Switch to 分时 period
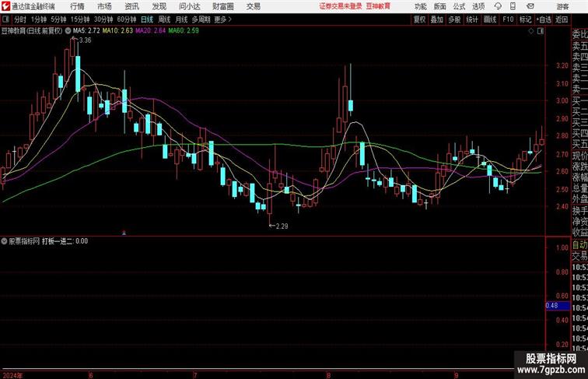The image size is (588, 379). (20, 19)
